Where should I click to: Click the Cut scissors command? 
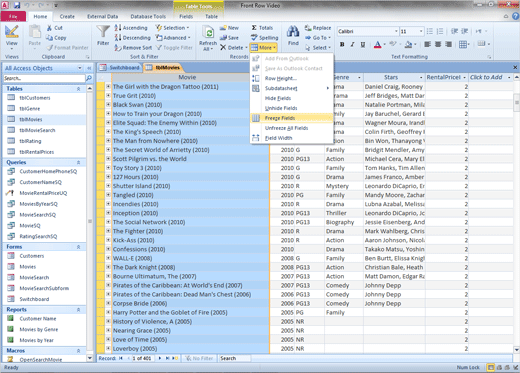point(55,28)
